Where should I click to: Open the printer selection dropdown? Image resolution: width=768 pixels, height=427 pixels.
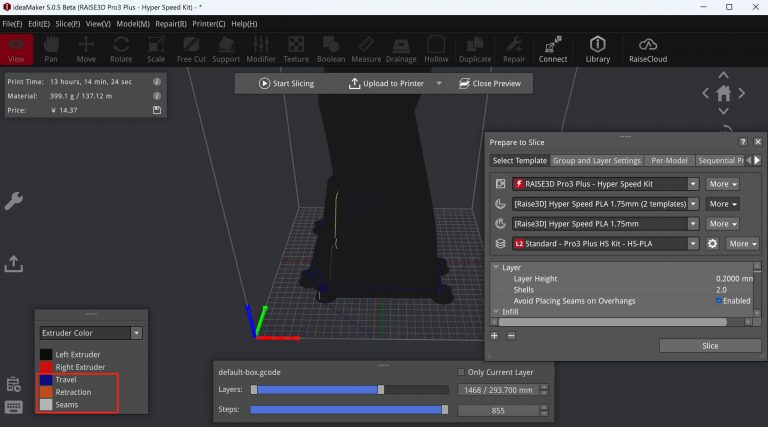[693, 184]
